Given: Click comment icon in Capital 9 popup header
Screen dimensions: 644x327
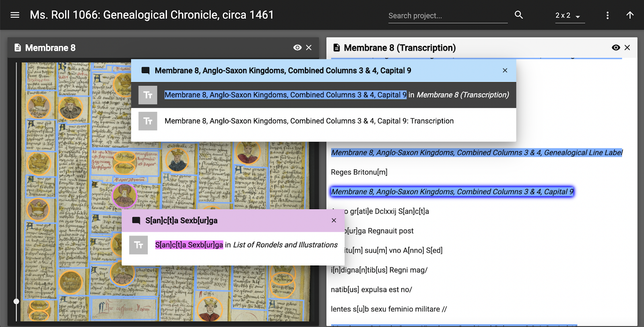Looking at the screenshot, I should (x=146, y=71).
